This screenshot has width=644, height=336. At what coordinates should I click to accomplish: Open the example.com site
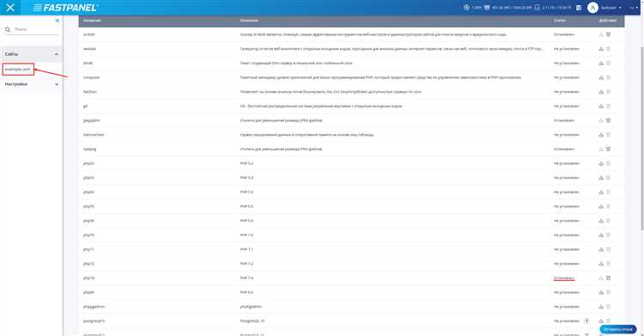tap(18, 69)
